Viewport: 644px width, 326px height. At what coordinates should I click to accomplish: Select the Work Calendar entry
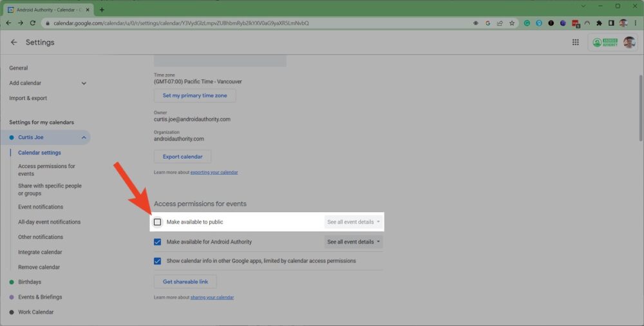(35, 312)
